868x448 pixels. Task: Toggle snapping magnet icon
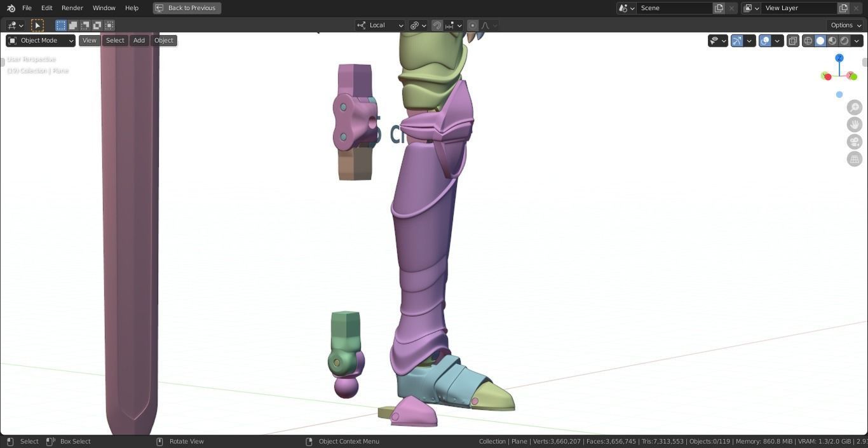(437, 25)
